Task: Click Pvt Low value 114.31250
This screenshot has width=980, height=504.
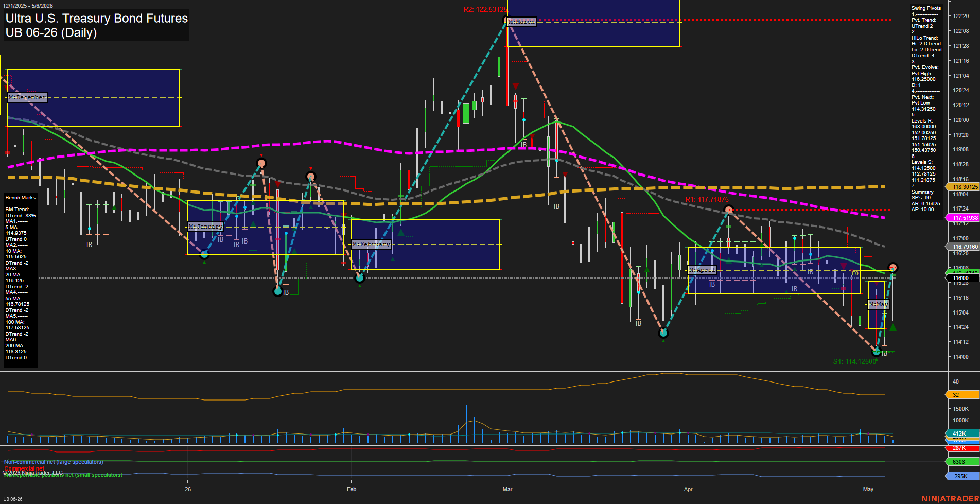Action: point(923,109)
